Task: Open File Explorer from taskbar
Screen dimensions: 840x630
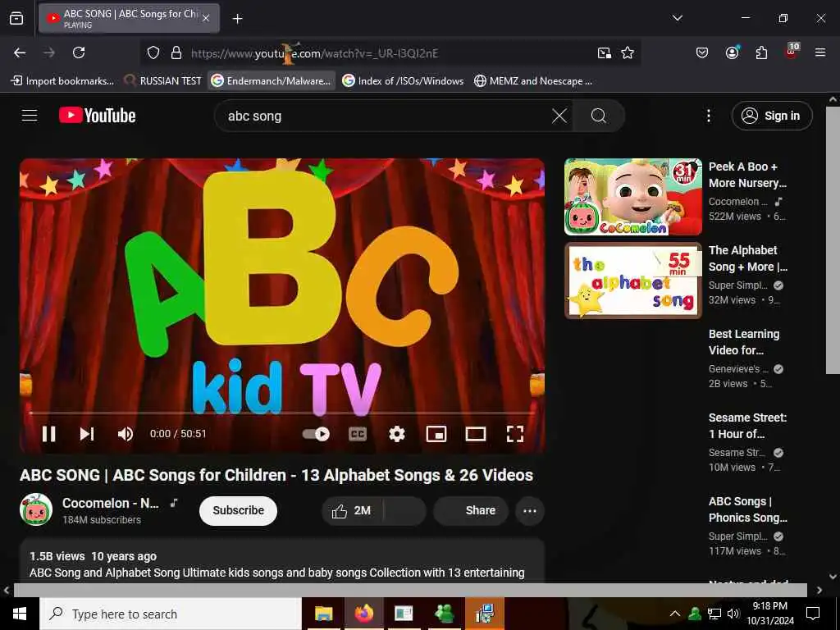Action: pos(323,614)
